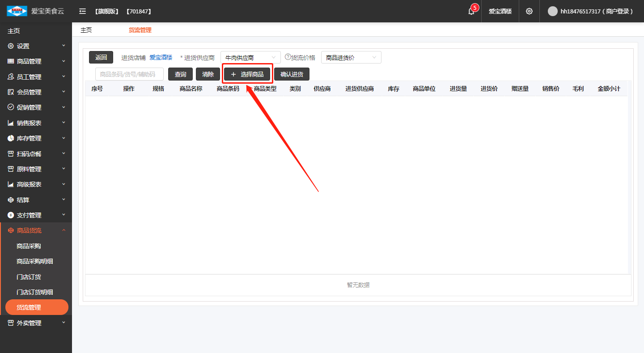The height and width of the screenshot is (353, 644).
Task: Click 确认进货 button
Action: (x=292, y=74)
